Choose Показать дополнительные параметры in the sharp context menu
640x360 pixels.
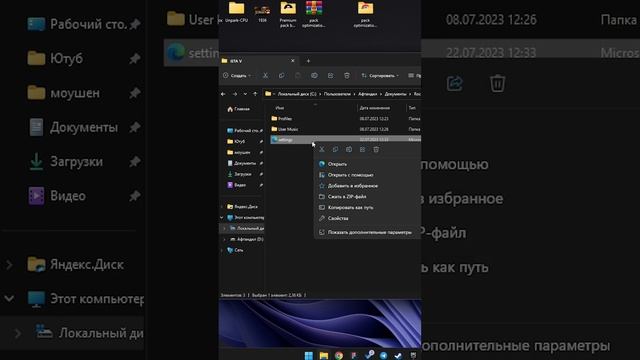click(367, 232)
